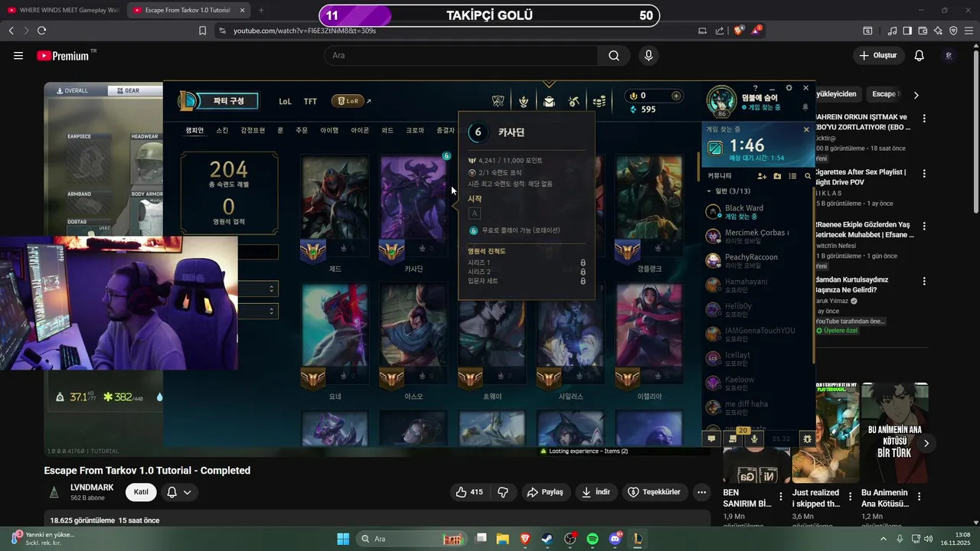The image size is (980, 551).
Task: Open Brave Rewards triangle icon
Action: [756, 31]
